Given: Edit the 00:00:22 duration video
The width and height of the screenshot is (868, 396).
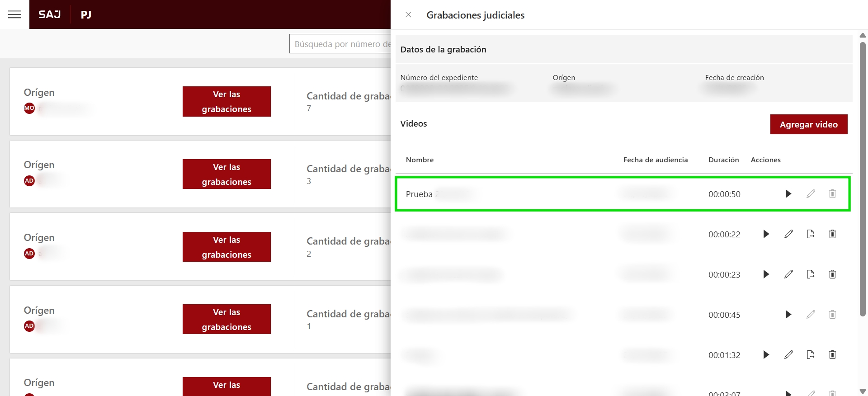Looking at the screenshot, I should click(x=788, y=234).
